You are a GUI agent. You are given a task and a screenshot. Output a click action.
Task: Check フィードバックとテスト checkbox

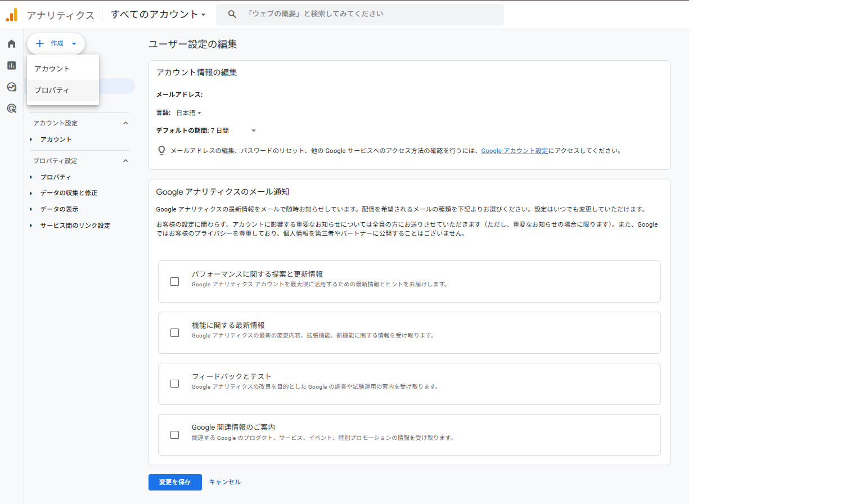coord(175,384)
